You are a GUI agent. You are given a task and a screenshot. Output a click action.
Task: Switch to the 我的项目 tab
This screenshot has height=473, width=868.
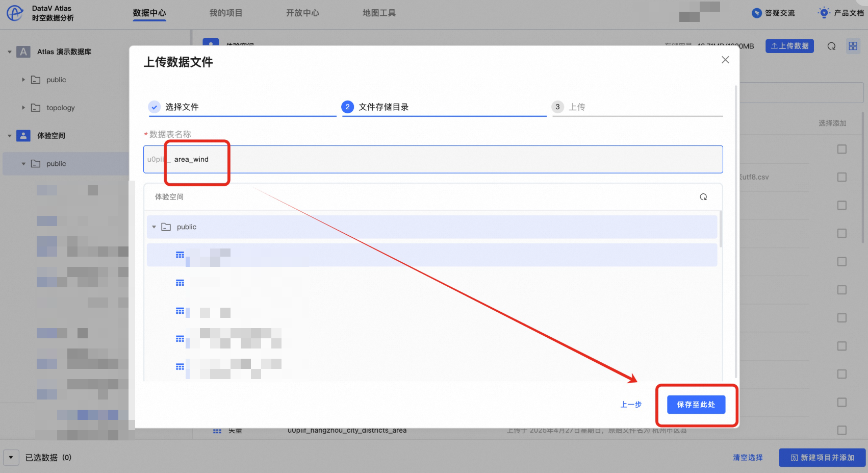(x=226, y=13)
